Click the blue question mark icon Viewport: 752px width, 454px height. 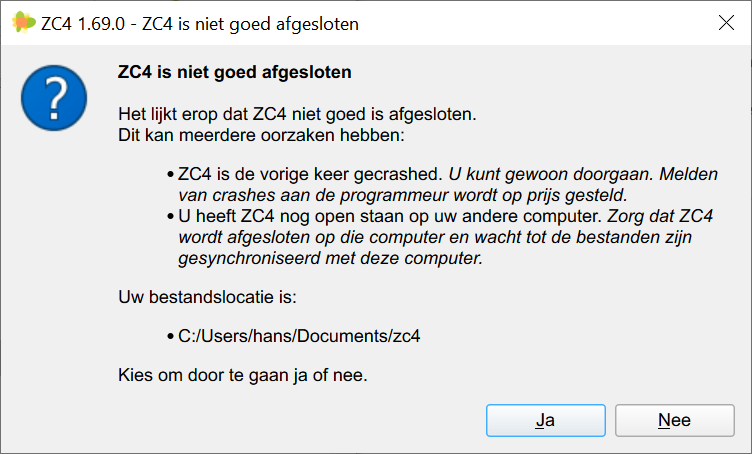54,98
